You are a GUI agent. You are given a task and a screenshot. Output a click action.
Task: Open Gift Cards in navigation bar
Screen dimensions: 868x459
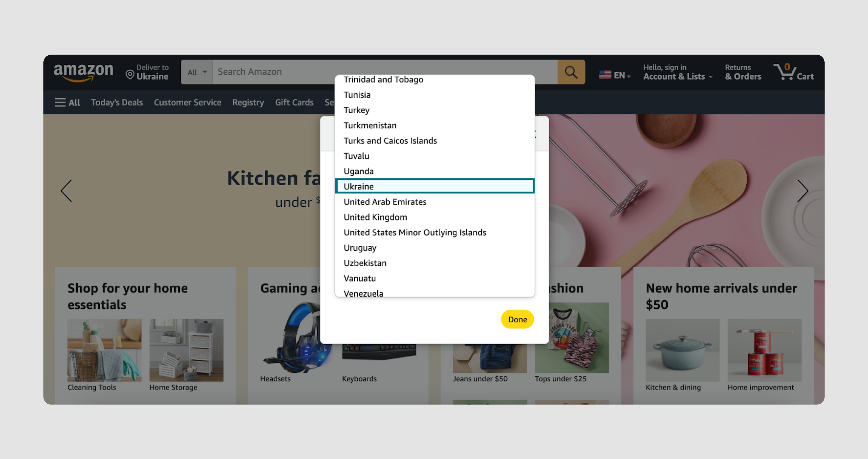(x=294, y=102)
